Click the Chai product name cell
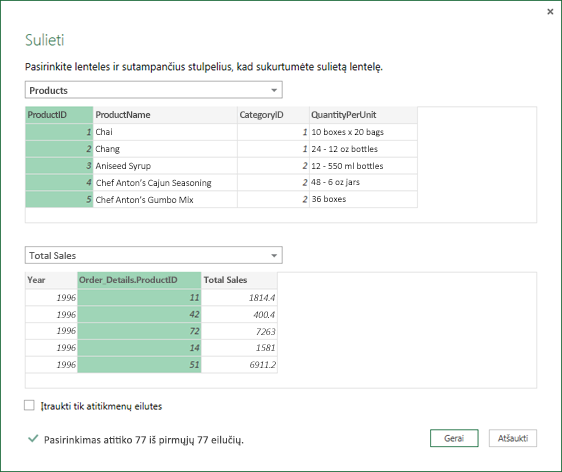 click(x=165, y=132)
